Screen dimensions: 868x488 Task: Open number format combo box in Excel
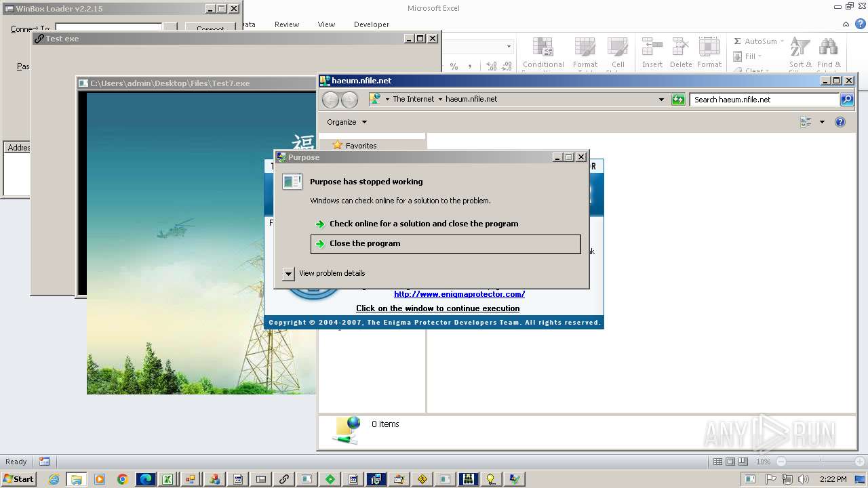coord(509,47)
